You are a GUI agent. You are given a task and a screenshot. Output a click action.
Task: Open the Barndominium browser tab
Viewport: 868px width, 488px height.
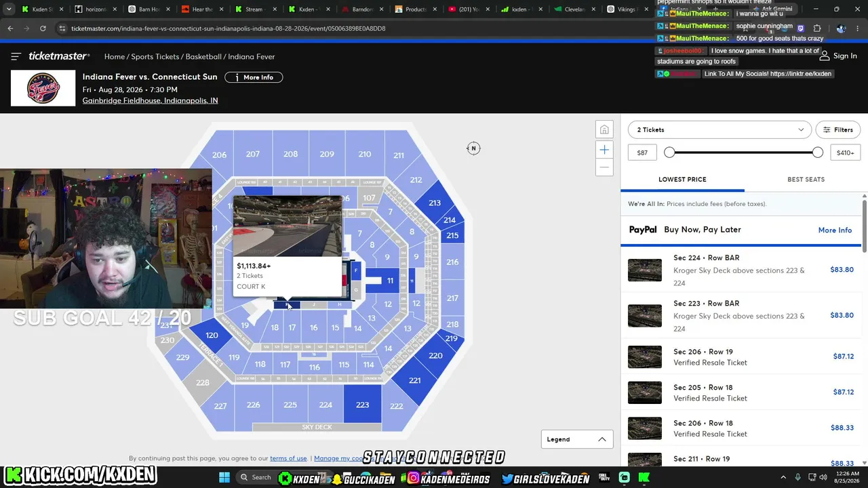coord(363,9)
